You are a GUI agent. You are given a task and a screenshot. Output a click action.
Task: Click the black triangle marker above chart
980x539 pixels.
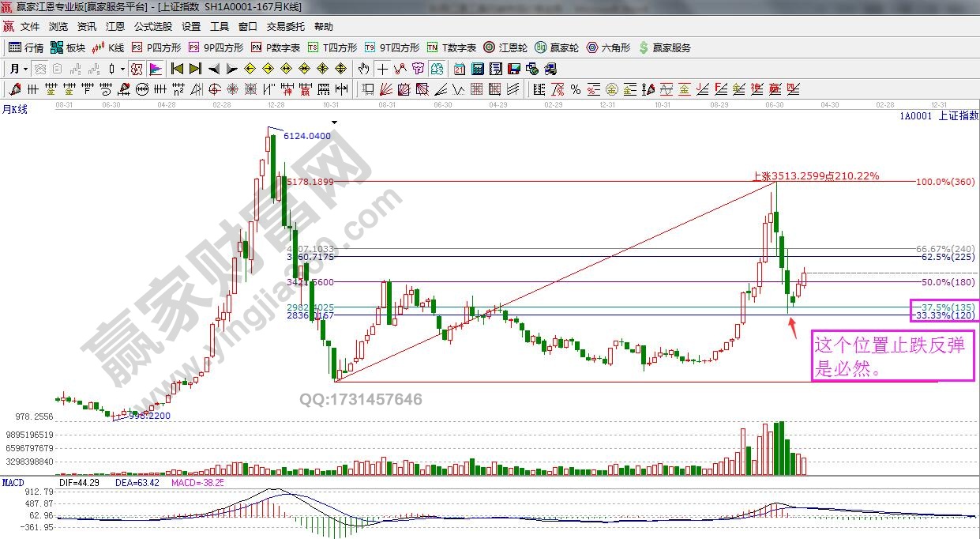pyautogui.click(x=336, y=122)
